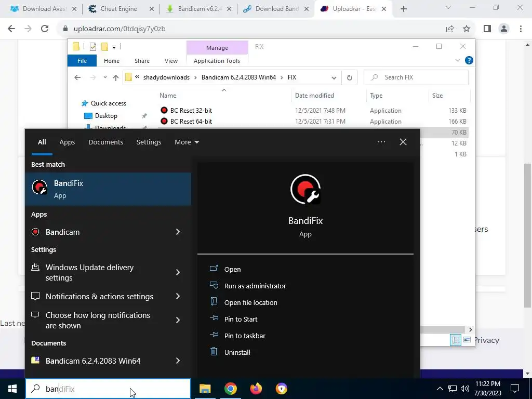Click the Bandicam app icon in results
This screenshot has height=399, width=532.
pos(35,232)
